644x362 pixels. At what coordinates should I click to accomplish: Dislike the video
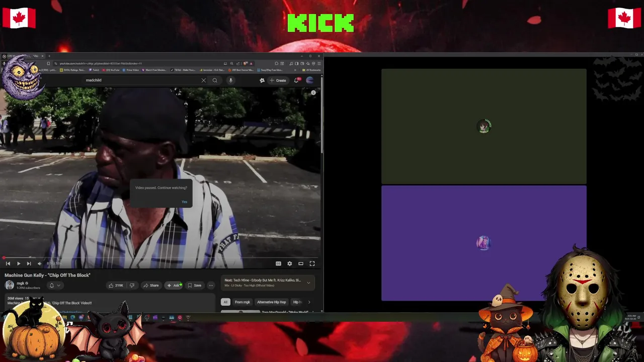[132, 285]
